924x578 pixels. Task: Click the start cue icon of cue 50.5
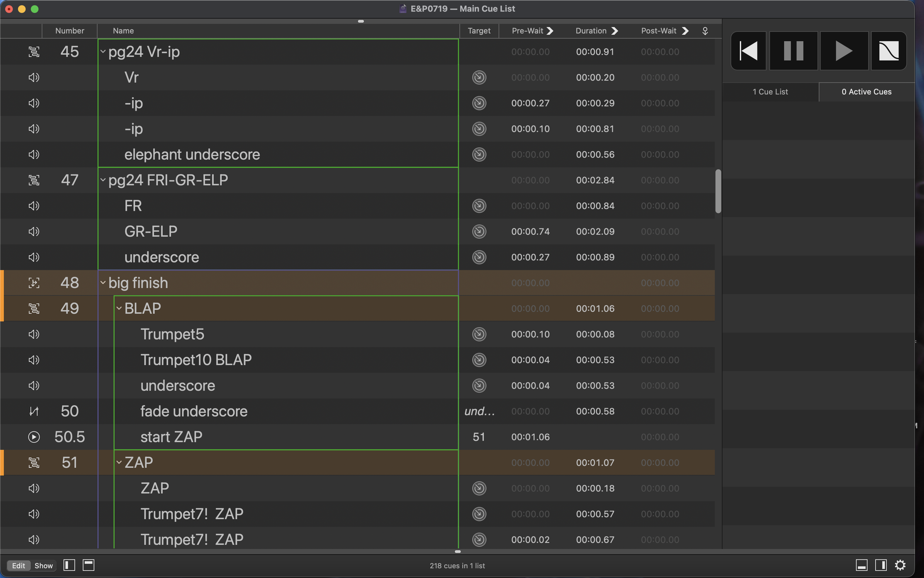click(34, 437)
